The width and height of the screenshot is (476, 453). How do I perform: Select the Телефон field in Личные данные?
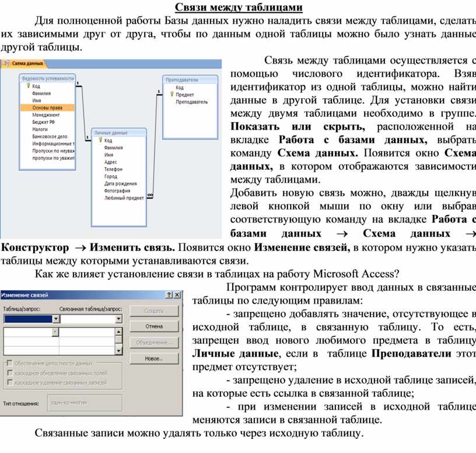[113, 169]
